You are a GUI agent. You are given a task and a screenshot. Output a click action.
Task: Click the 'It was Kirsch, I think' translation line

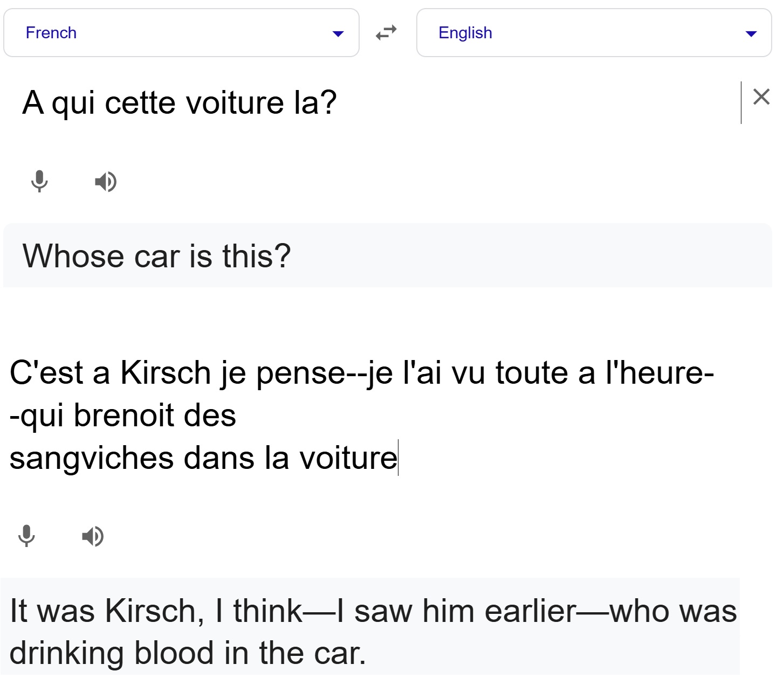click(x=373, y=611)
